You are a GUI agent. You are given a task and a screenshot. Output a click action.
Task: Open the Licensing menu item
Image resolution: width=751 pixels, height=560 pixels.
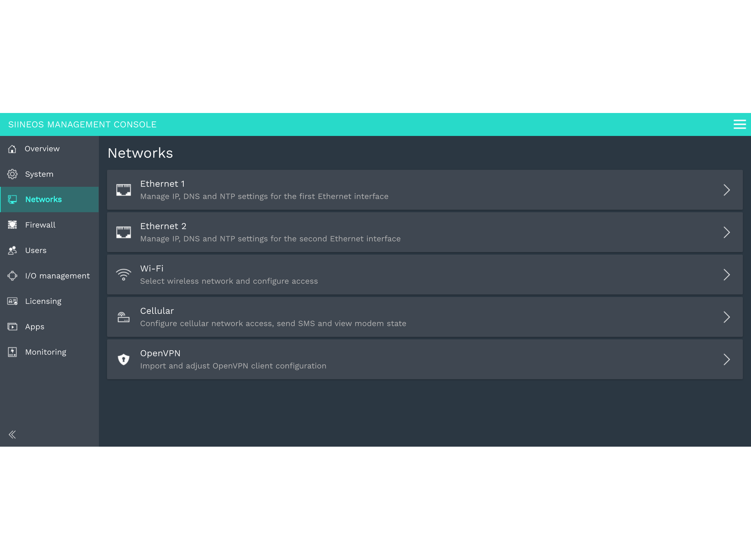click(x=49, y=301)
